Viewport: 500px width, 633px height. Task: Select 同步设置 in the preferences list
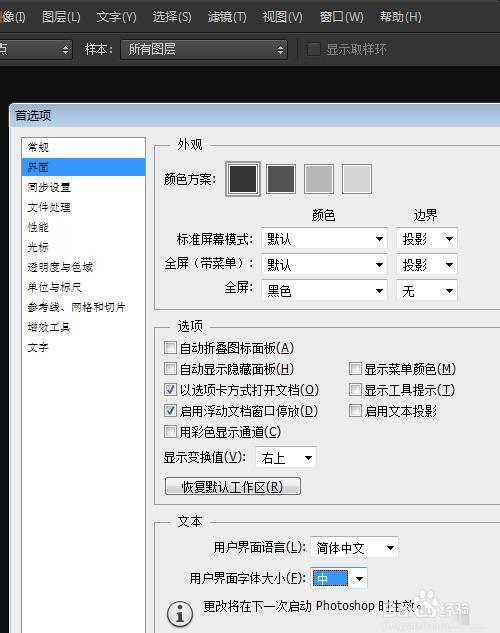pos(84,187)
